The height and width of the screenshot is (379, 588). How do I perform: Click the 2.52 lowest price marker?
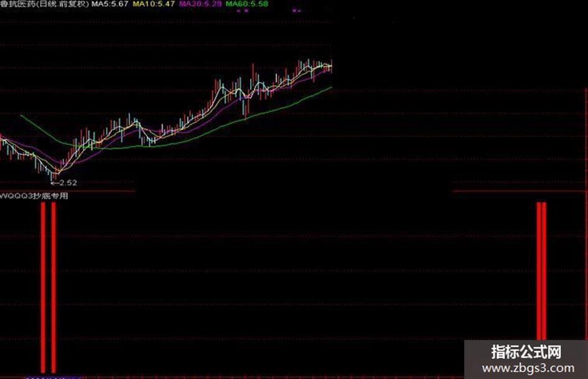pyautogui.click(x=63, y=183)
